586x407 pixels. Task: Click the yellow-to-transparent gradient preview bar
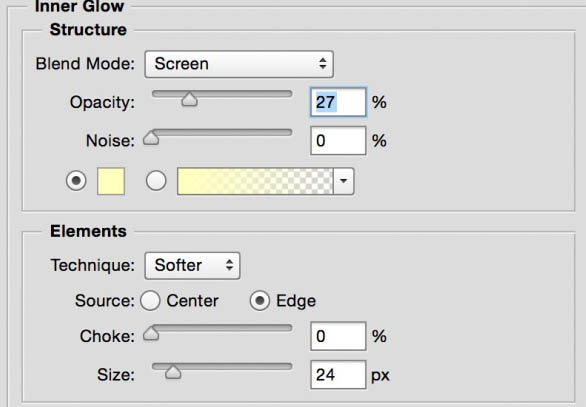point(255,181)
